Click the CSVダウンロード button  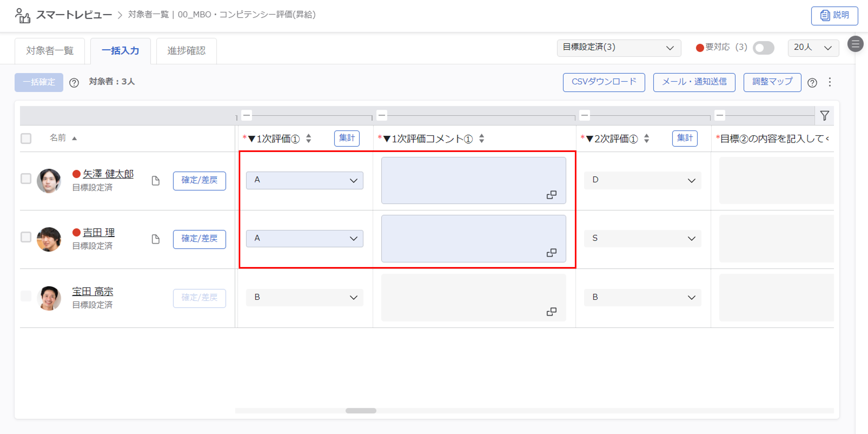click(x=603, y=82)
